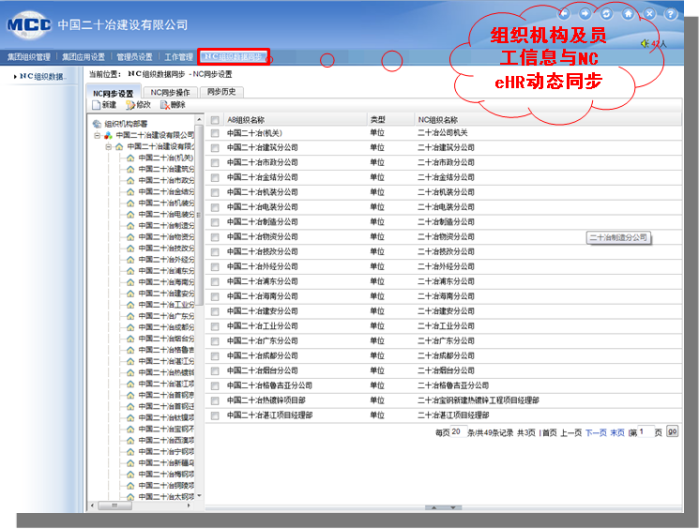Image resolution: width=700 pixels, height=529 pixels.
Task: Click house icon of 浦东分 tree node
Action: click(130, 271)
